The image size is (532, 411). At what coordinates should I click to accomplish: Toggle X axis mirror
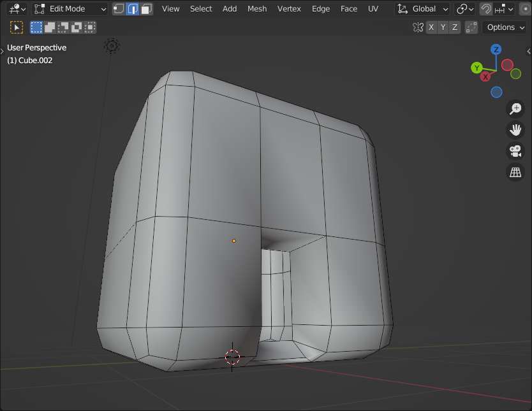click(431, 27)
